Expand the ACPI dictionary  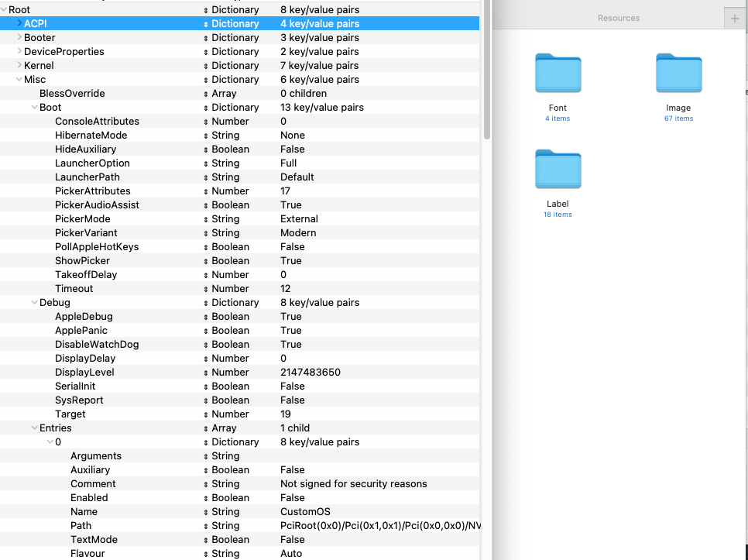(x=19, y=23)
